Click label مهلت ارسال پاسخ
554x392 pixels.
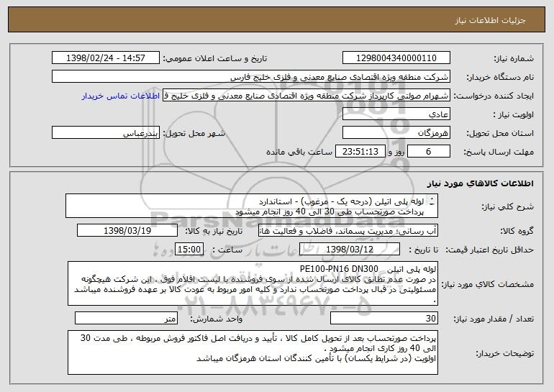[x=499, y=152]
